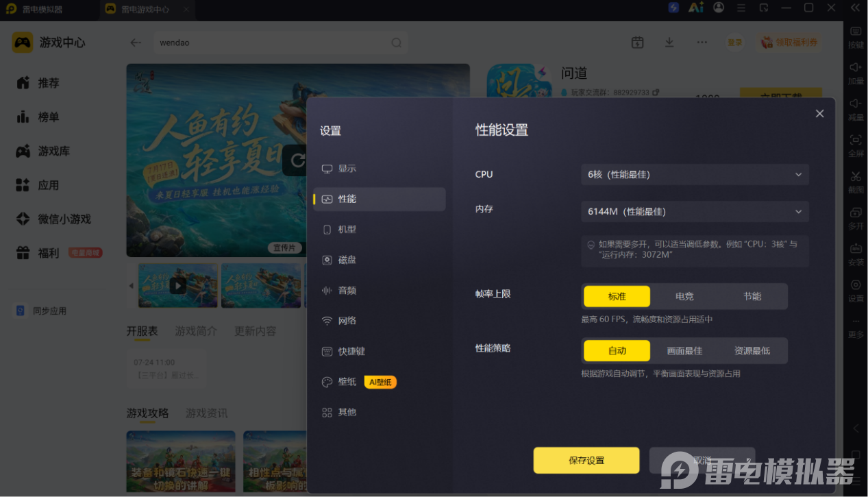868x497 pixels.
Task: Close the settings dialog with X
Action: tap(819, 114)
